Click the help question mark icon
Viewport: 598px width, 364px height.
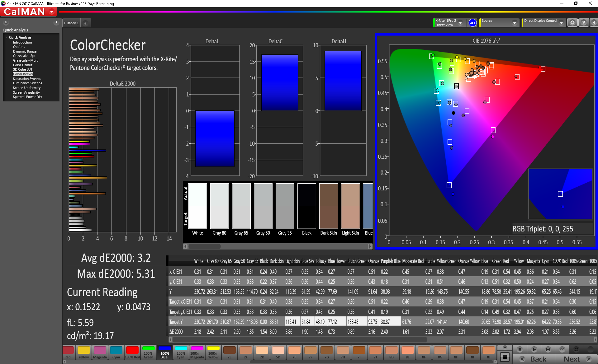pos(583,23)
